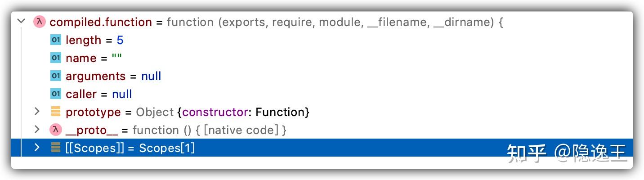Collapse the compiled.function node
Viewport: 644px width, 180px height.
pos(21,22)
